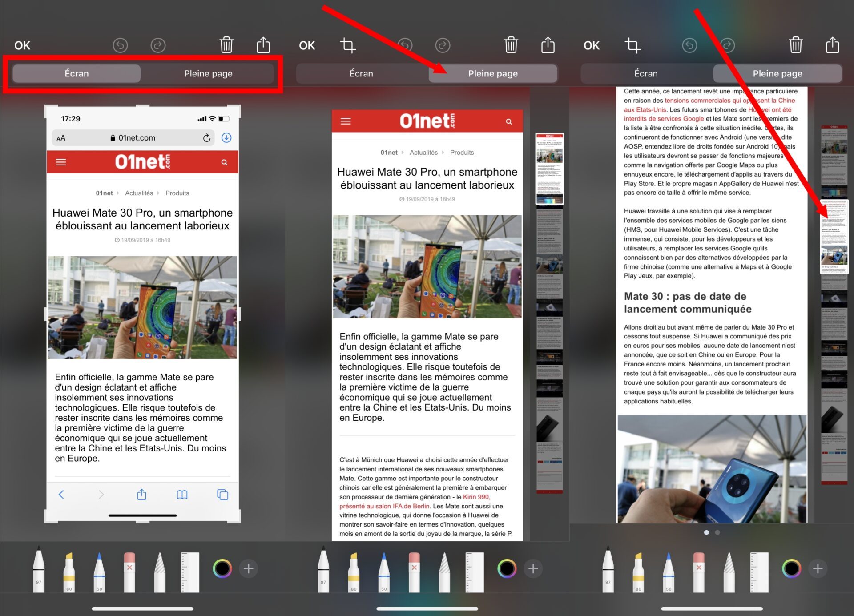Select the lasso tool in the right editor
This screenshot has width=854, height=616.
click(729, 572)
